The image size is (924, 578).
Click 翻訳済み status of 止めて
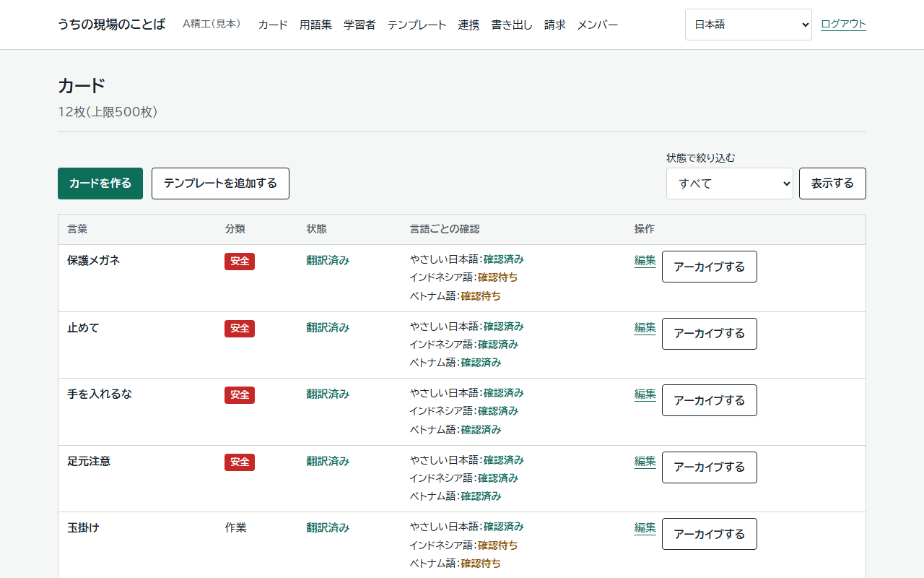328,328
